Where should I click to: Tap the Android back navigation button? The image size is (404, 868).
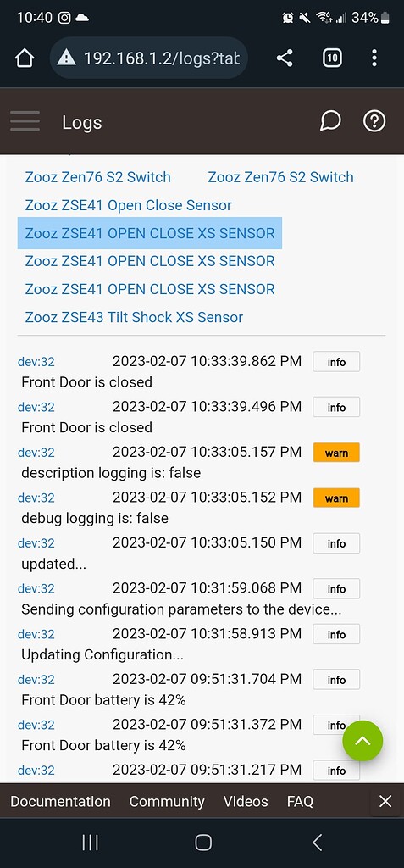coord(317,843)
